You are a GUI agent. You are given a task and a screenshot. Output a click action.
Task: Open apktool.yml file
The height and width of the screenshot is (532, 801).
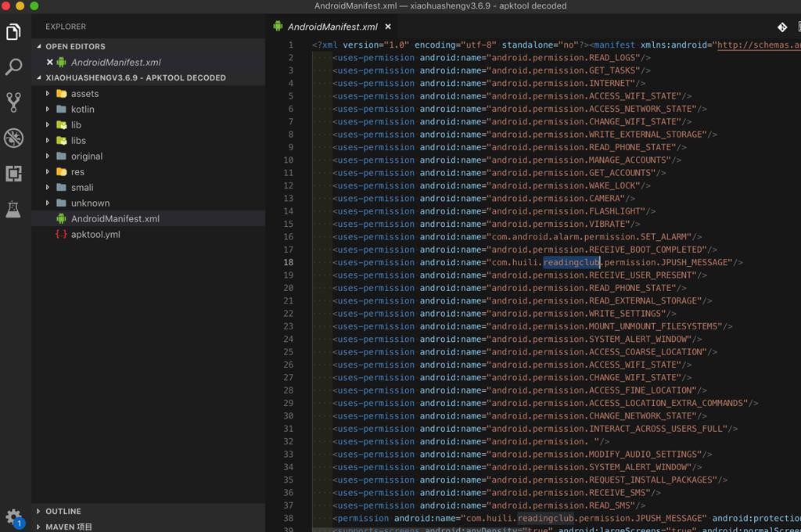[x=148, y=234]
